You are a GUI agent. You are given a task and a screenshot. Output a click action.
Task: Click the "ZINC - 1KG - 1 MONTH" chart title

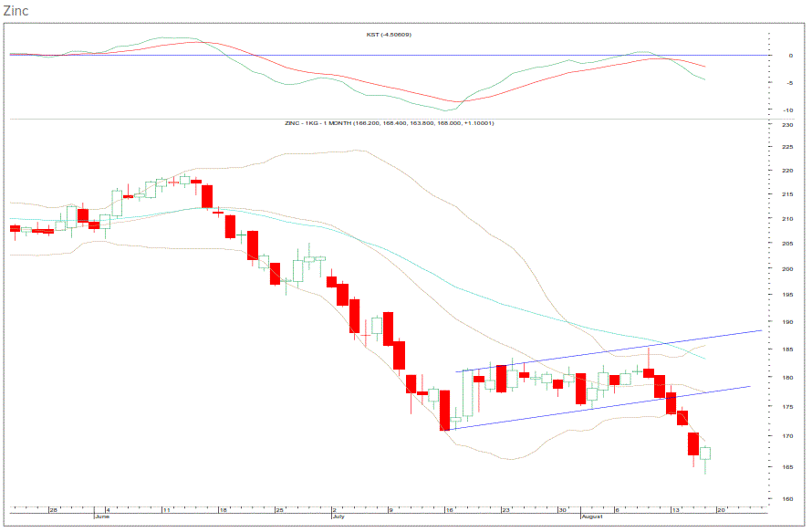tap(318, 123)
